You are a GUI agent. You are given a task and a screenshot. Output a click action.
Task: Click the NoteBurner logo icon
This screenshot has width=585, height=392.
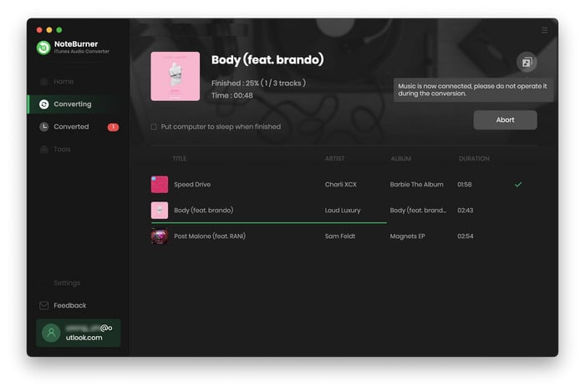[x=43, y=48]
